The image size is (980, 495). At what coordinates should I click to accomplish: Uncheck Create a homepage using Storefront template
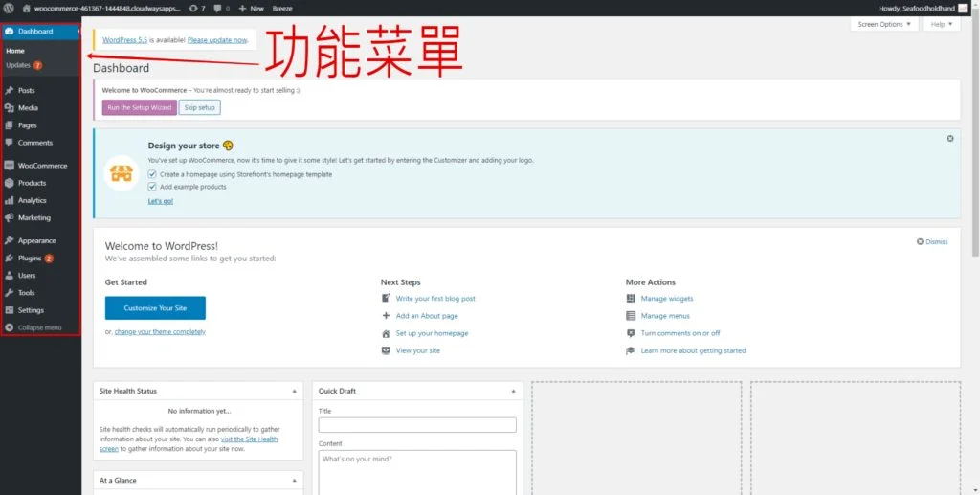point(152,174)
